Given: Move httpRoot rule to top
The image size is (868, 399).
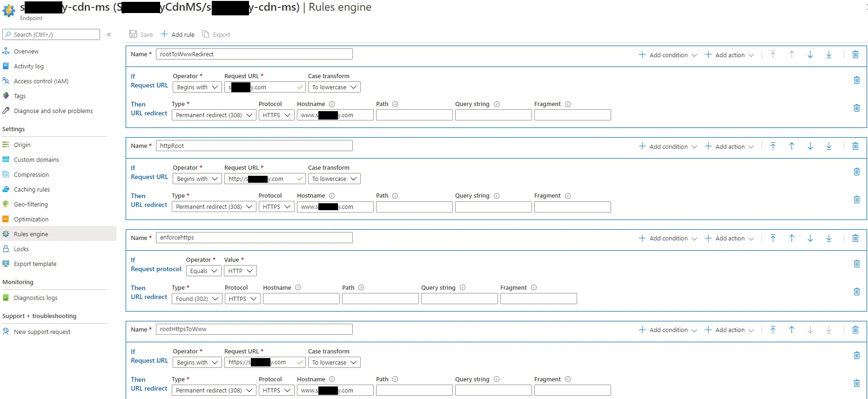Looking at the screenshot, I should tap(773, 146).
